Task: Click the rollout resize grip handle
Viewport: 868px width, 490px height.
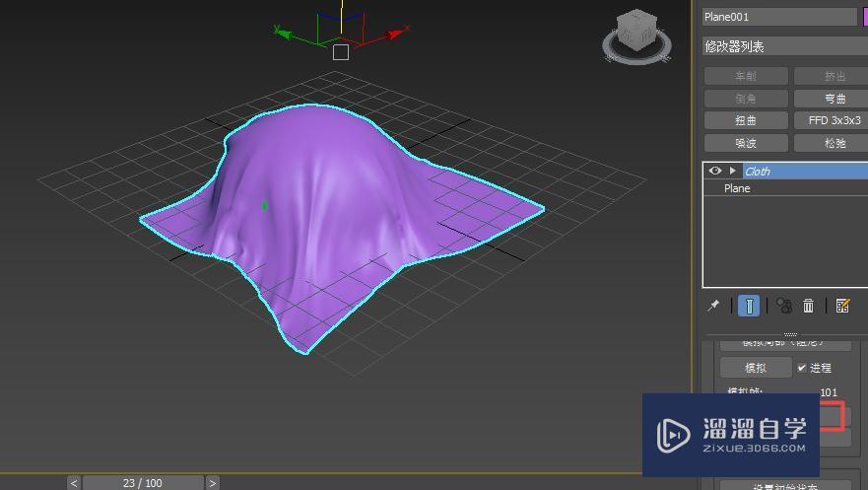Action: pyautogui.click(x=790, y=334)
